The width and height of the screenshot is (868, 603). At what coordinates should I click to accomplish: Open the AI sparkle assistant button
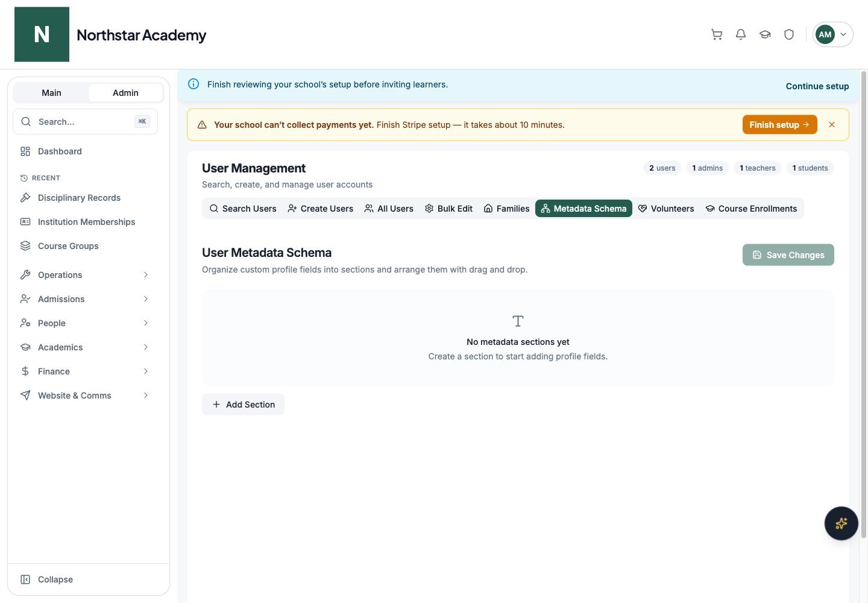(x=841, y=523)
